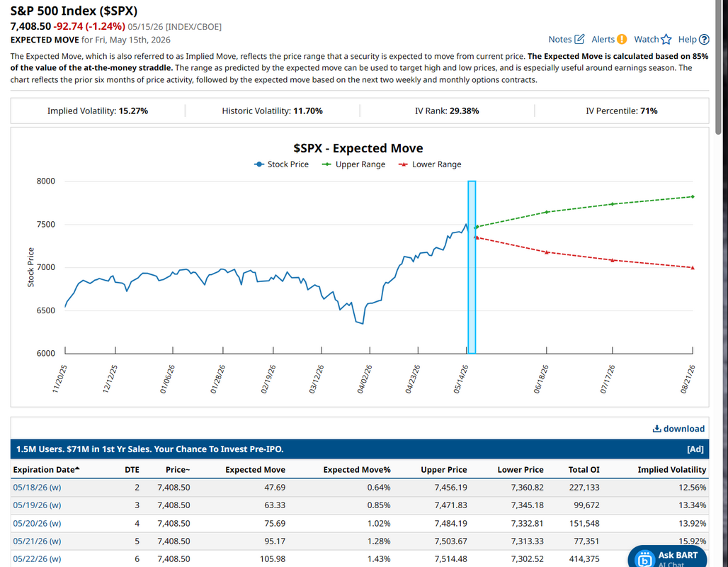Screen dimensions: 728x567
Task: Click Lower Price cell 7,313.33
Action: (x=528, y=541)
